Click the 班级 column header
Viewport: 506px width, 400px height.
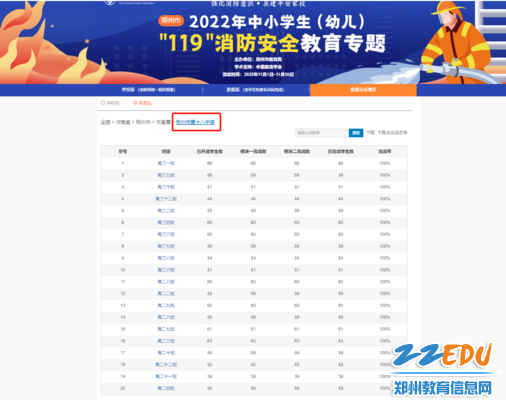[166, 151]
